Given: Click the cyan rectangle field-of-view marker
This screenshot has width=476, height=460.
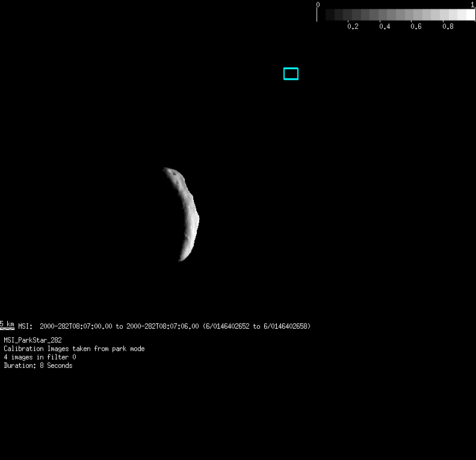Looking at the screenshot, I should 291,73.
